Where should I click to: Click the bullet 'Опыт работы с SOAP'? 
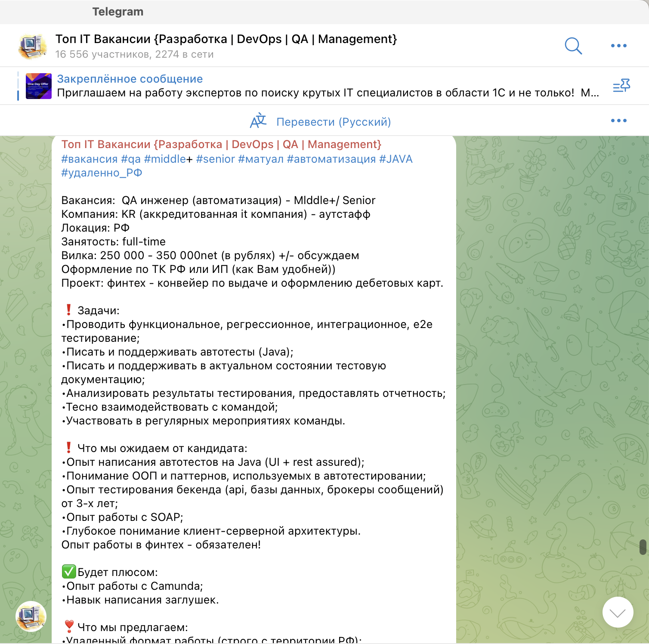click(122, 517)
